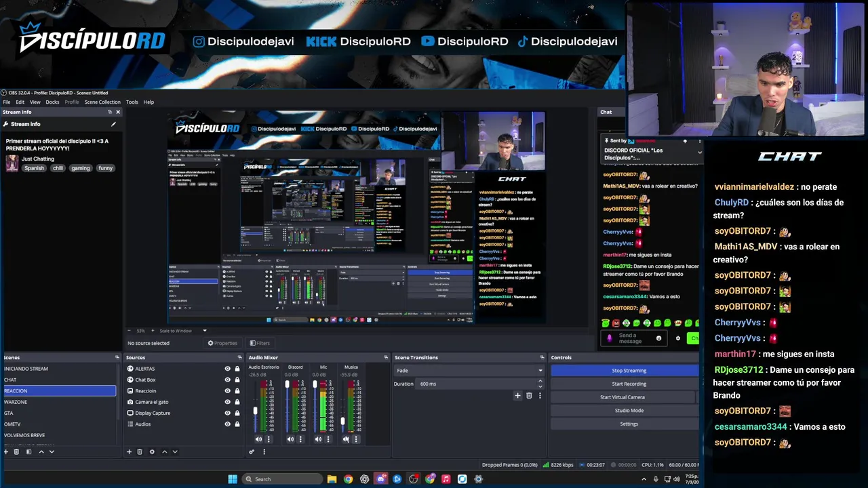The width and height of the screenshot is (868, 488).
Task: Click the Windows Start button
Action: (233, 479)
